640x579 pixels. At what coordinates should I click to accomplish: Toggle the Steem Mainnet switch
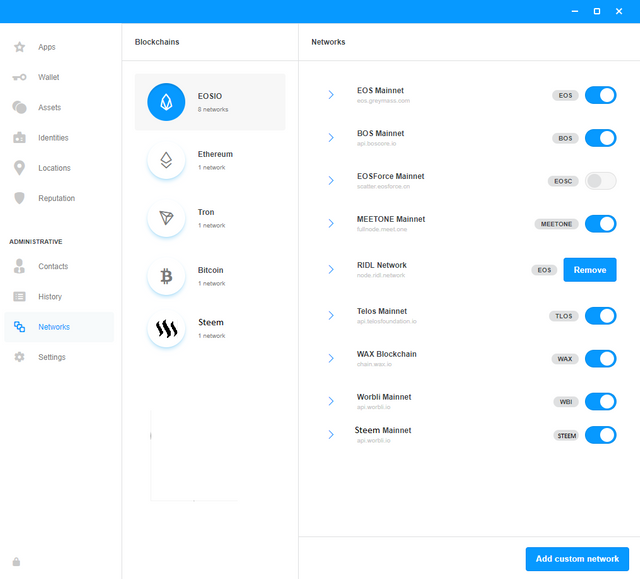(x=600, y=435)
